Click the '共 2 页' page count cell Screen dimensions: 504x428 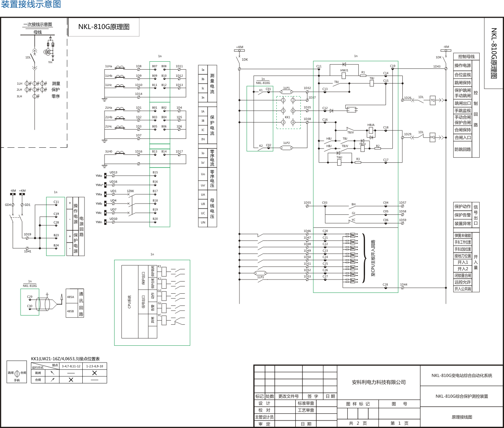pos(358,423)
